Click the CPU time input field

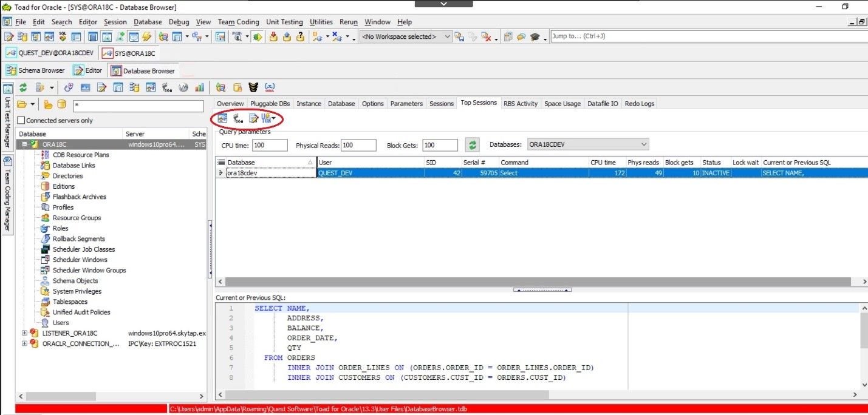click(x=270, y=145)
